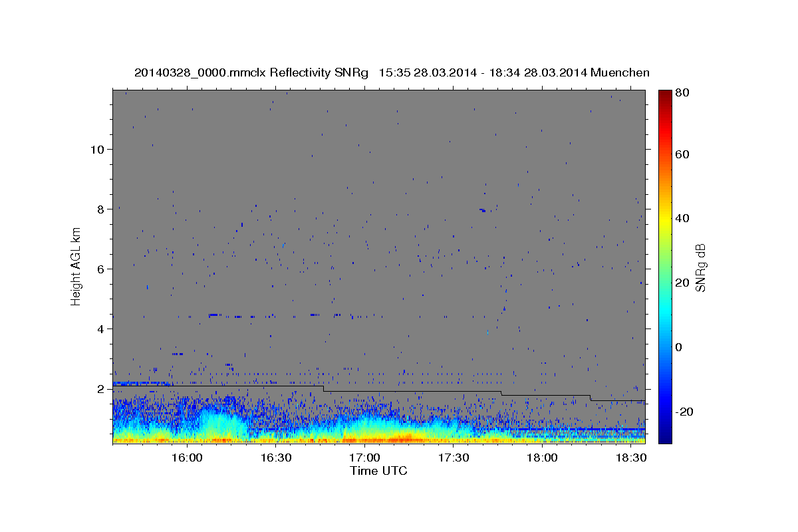Click the 'Height AGL km' axis label
Screen dimensions: 798x532
[76, 265]
